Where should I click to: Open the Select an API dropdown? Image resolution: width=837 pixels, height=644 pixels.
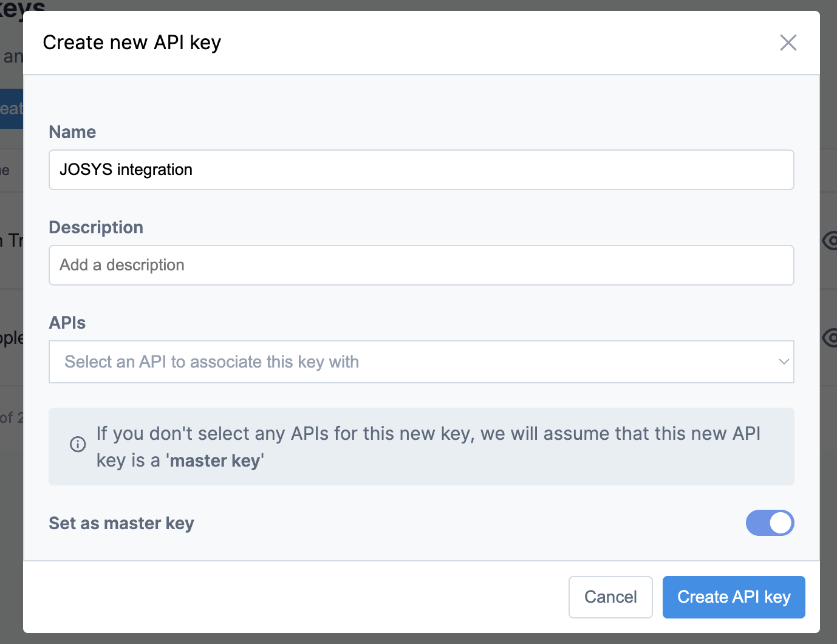(420, 361)
